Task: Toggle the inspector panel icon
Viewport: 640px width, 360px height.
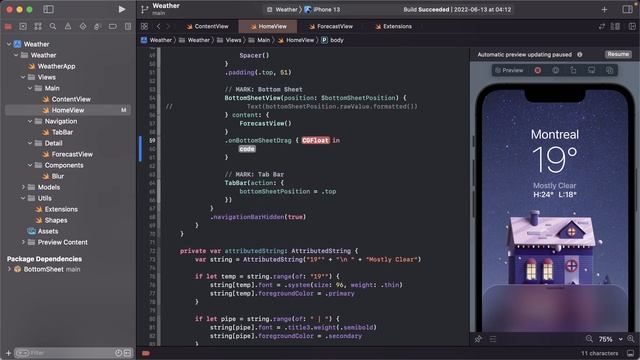Action: (x=627, y=9)
